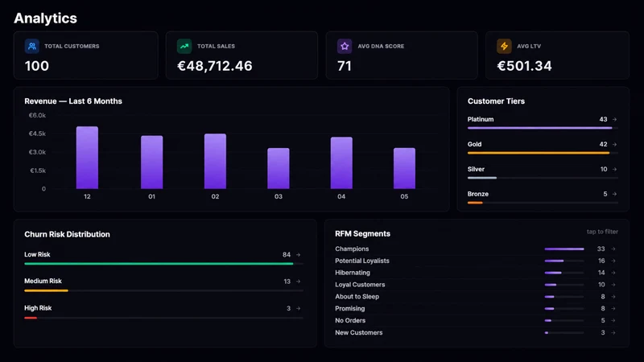Screen dimensions: 644x362
Task: Open Gold tier via its arrow
Action: [614, 145]
